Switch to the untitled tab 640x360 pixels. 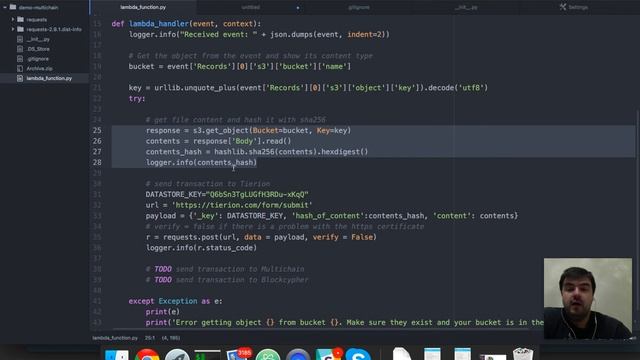pos(250,7)
